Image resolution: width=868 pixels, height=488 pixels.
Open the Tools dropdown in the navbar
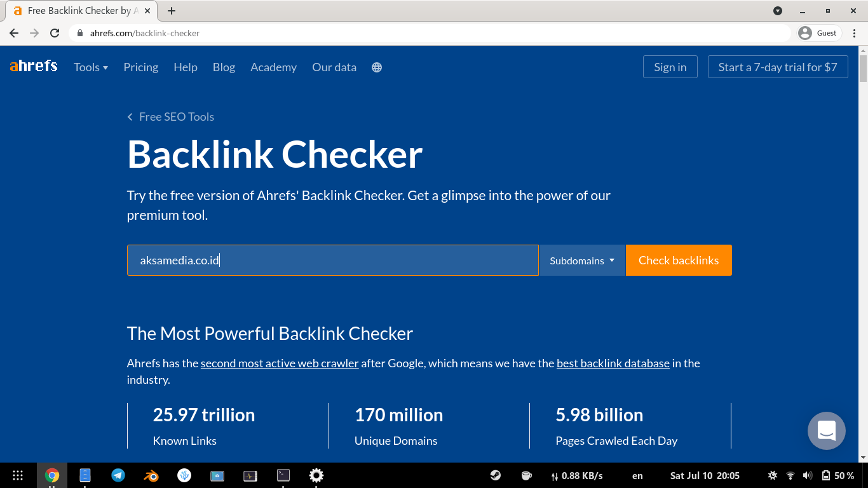tap(90, 67)
